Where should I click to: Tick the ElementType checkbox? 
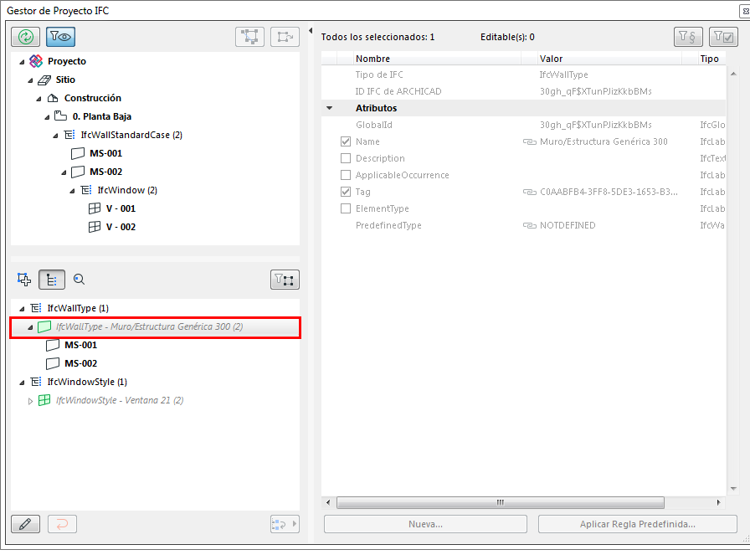[x=346, y=208]
